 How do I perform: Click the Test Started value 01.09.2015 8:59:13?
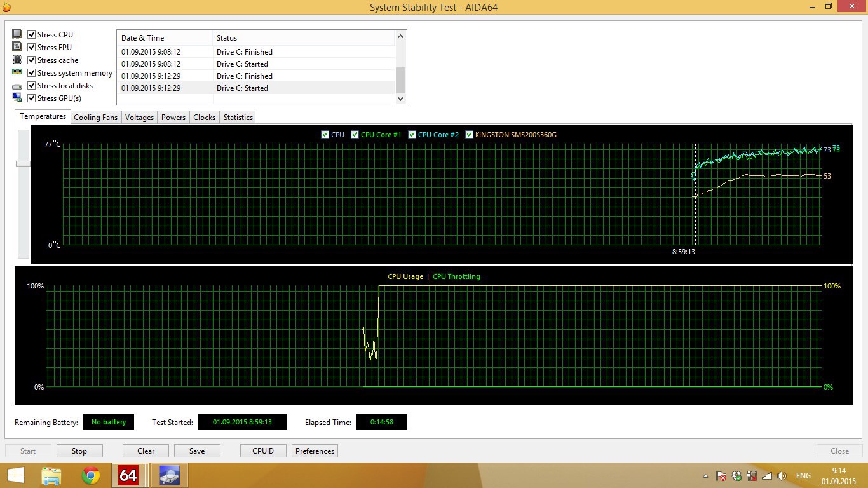click(243, 422)
